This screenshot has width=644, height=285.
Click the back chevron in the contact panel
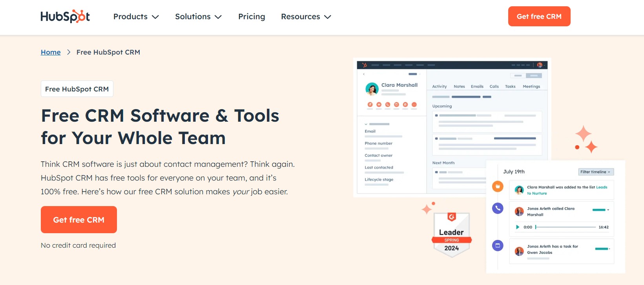(x=364, y=74)
